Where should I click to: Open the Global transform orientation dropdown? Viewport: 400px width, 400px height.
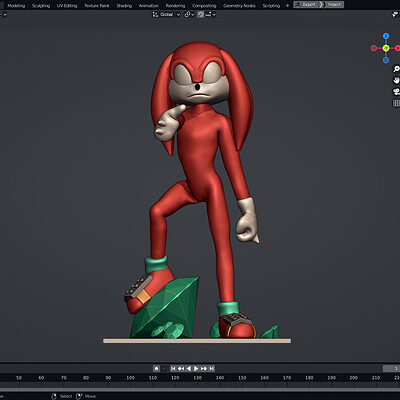click(x=166, y=14)
